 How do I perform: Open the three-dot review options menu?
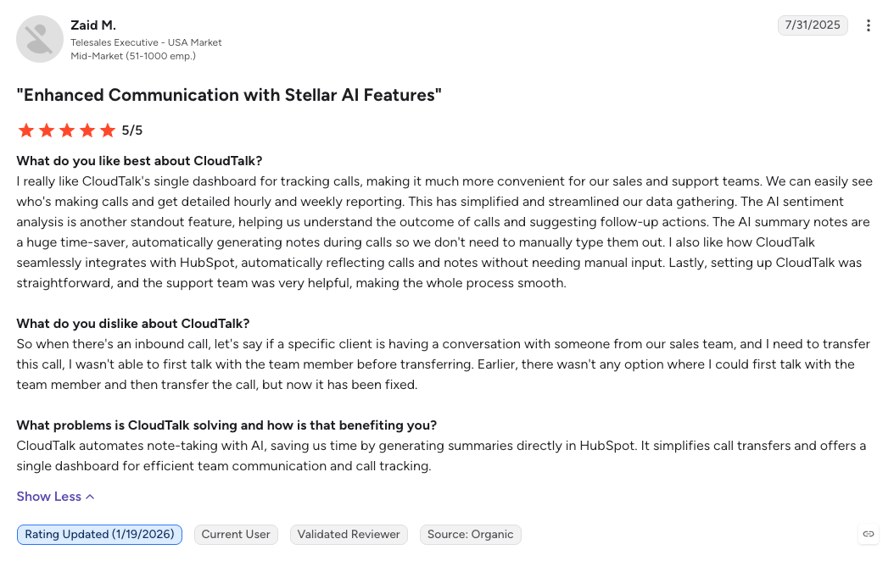[x=868, y=26]
